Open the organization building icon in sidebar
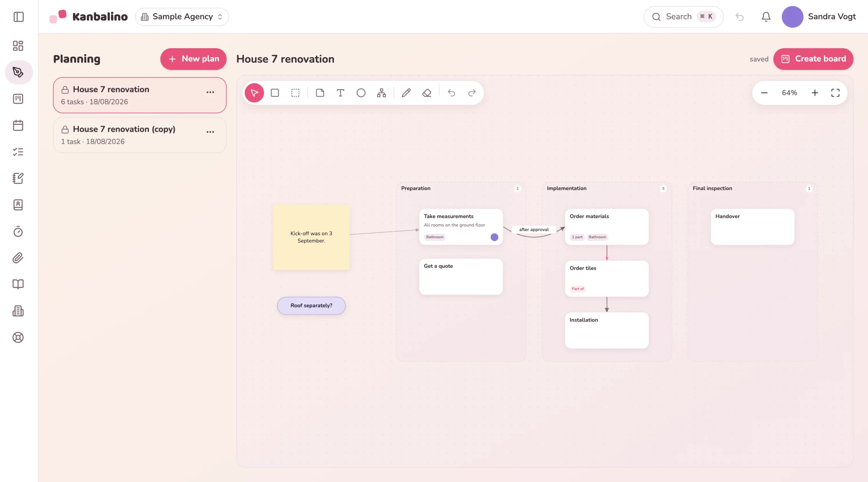Viewport: 868px width, 482px height. [18, 311]
